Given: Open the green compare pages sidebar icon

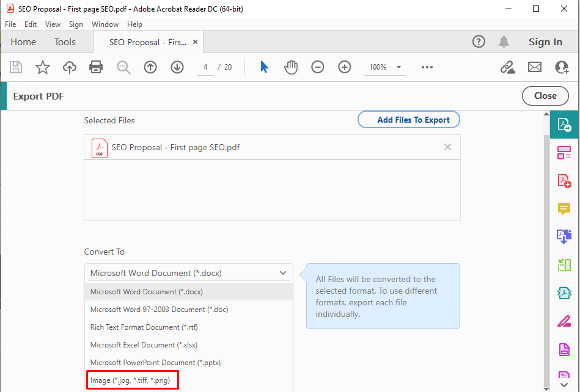Looking at the screenshot, I should [x=564, y=265].
